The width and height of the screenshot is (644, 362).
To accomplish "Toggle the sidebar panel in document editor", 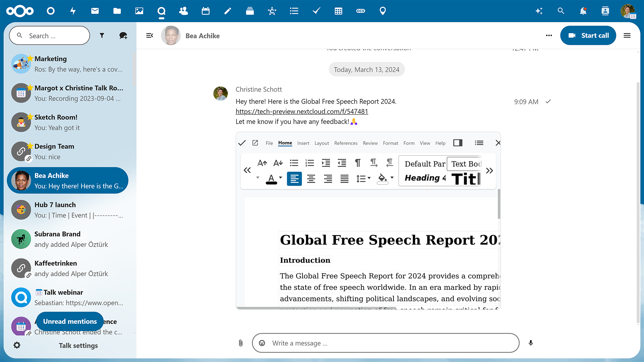I will click(458, 143).
